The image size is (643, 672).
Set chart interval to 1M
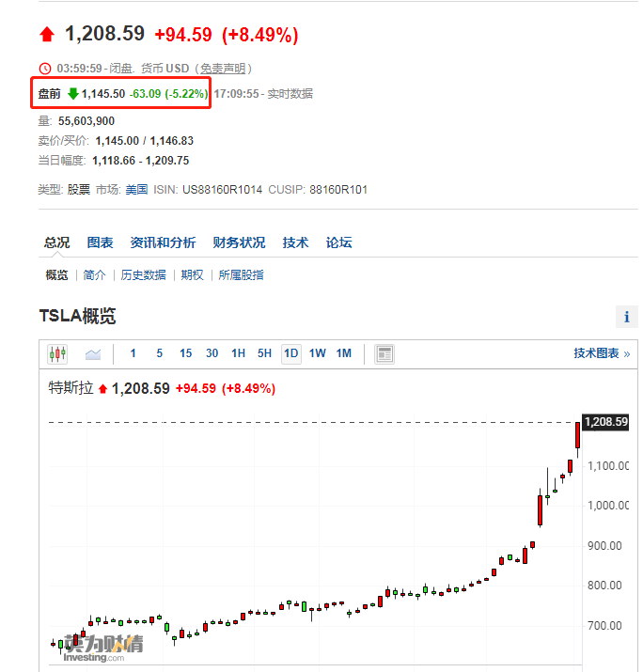344,353
